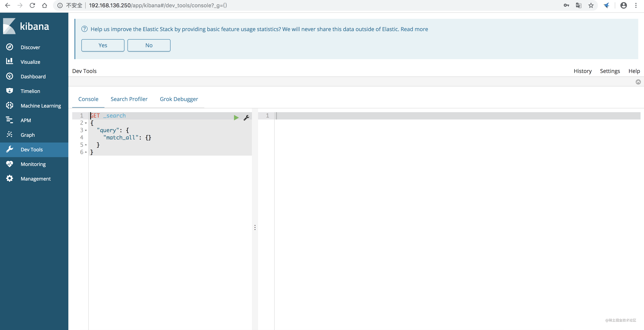Screen dimensions: 644x330
Task: Go to Dashboard label in sidebar
Action: (x=33, y=77)
